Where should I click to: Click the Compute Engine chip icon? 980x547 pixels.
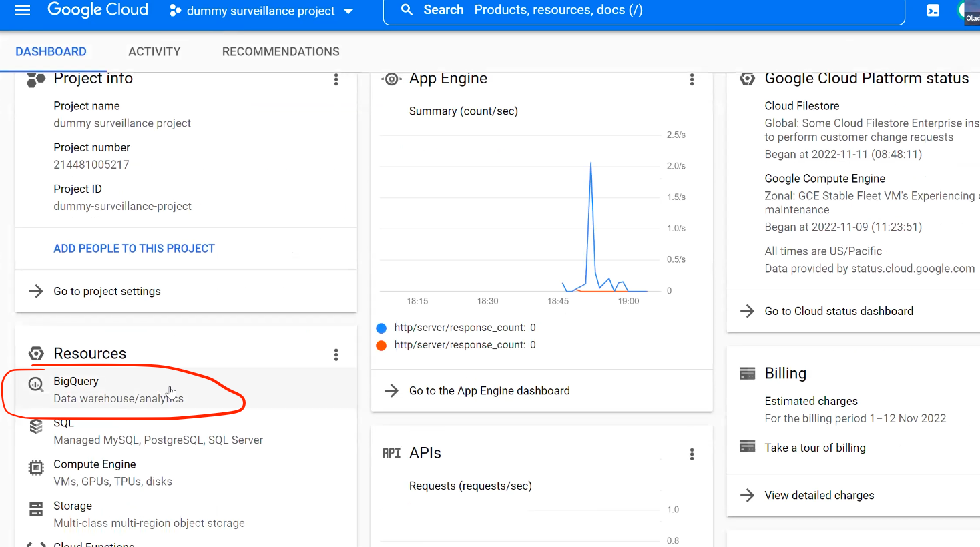click(36, 468)
